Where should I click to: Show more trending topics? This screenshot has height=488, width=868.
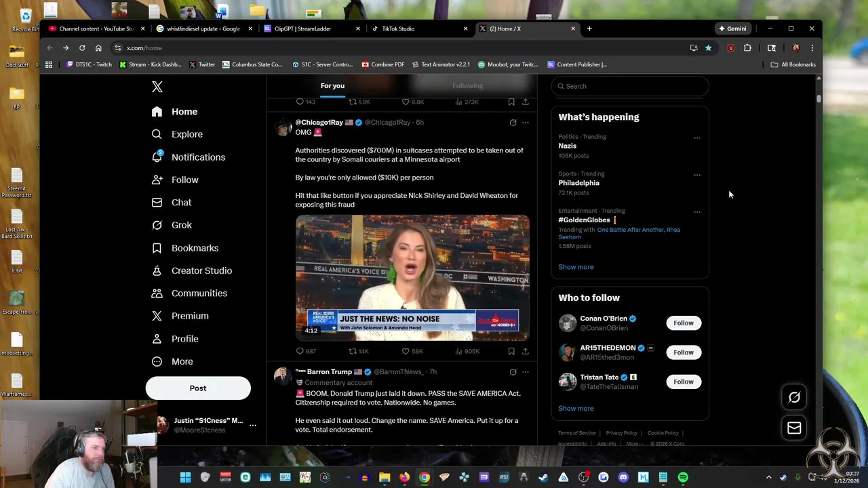click(576, 267)
